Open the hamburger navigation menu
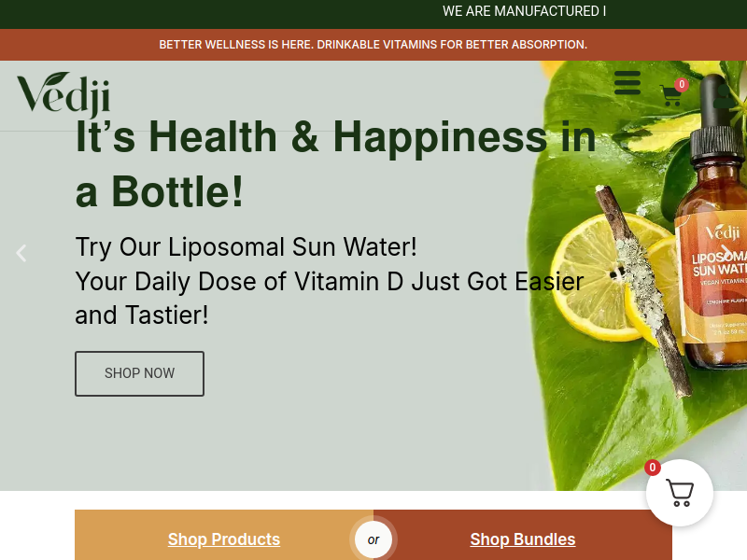Image resolution: width=747 pixels, height=560 pixels. click(x=627, y=83)
